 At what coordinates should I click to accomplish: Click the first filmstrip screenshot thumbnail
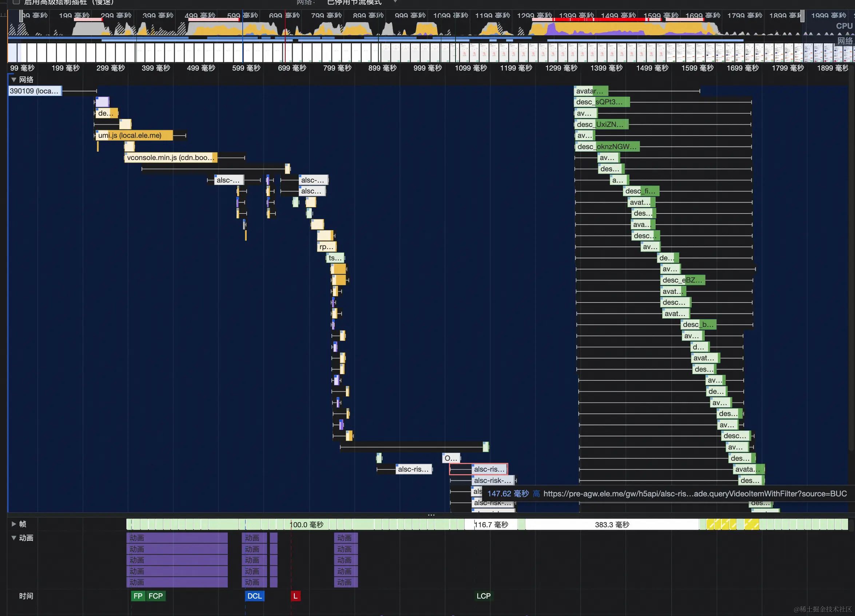coord(12,52)
